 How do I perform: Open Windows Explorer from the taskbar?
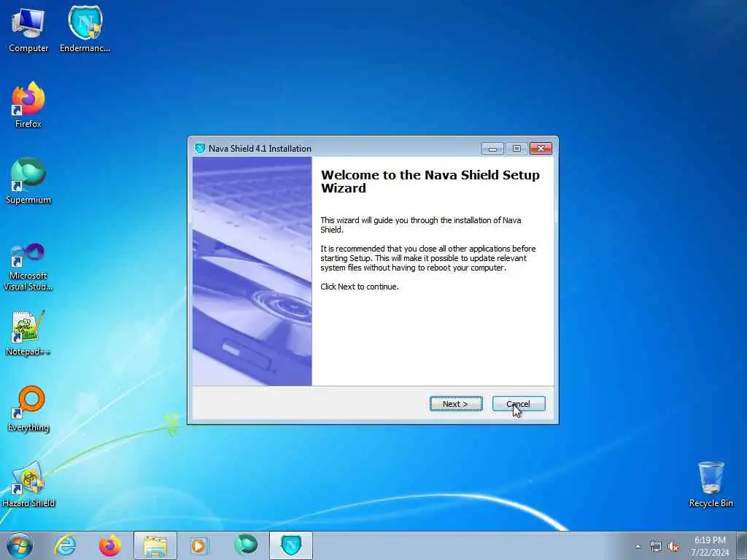pyautogui.click(x=155, y=545)
